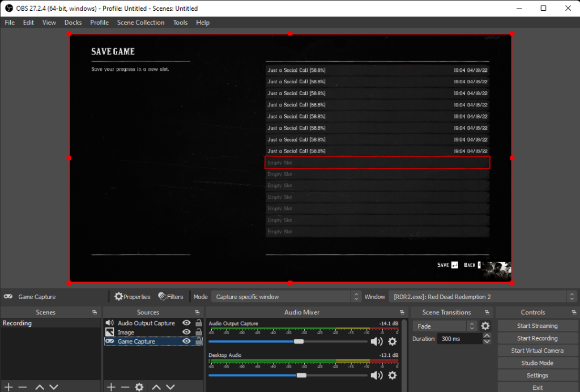Mute the Desktop Audio speaker icon
The image size is (580, 392).
point(377,376)
